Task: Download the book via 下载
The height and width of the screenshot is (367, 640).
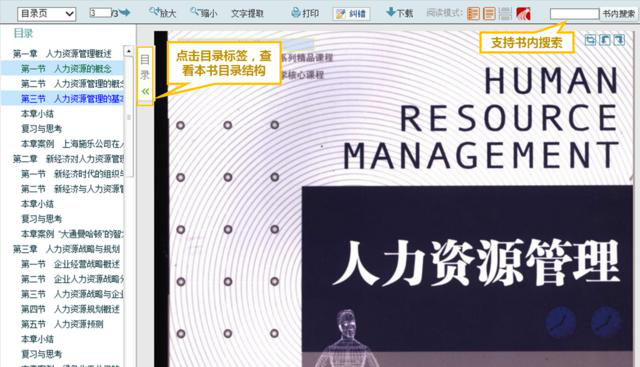Action: click(x=399, y=13)
